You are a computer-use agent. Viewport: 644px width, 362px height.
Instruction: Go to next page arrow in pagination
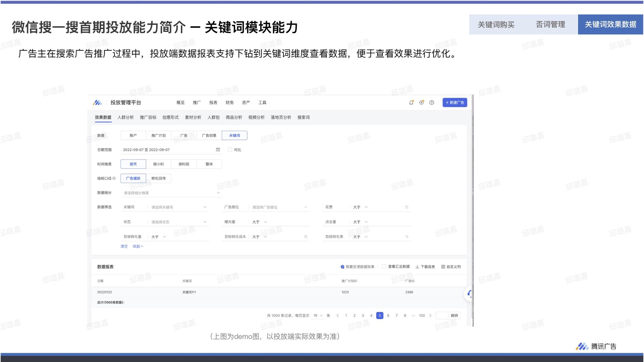click(431, 316)
